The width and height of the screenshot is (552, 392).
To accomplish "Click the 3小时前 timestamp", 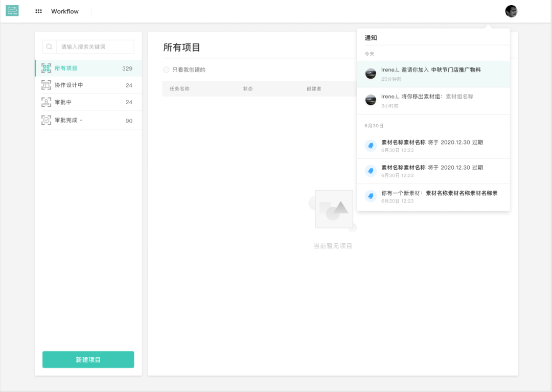I will pos(389,106).
